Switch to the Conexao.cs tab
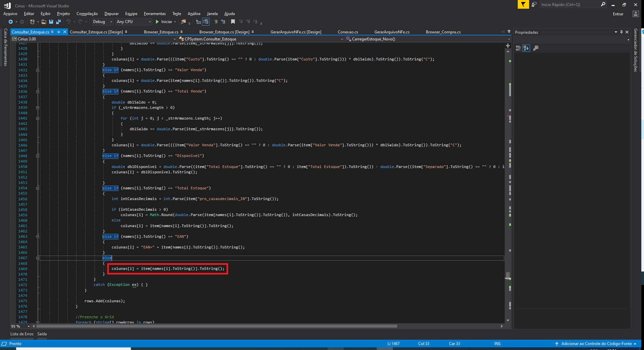 click(348, 32)
